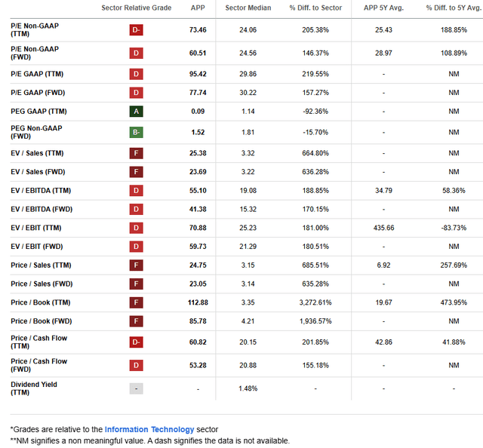The height and width of the screenshot is (448, 483).
Task: Select the EV / EBIT (TTM) row label
Action: click(x=36, y=228)
